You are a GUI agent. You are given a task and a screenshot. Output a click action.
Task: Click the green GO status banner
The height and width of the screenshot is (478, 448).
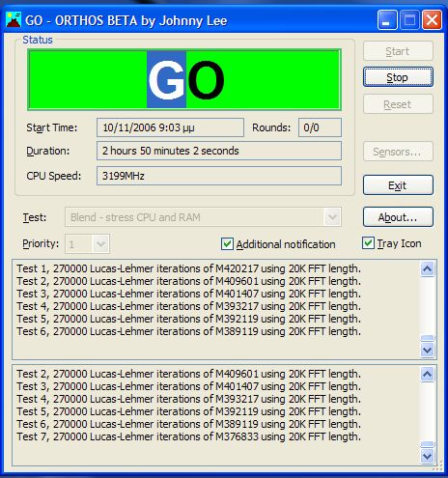click(x=184, y=79)
